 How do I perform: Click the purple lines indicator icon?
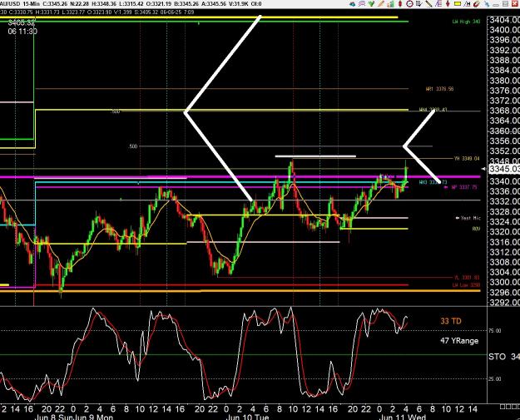[438, 4]
